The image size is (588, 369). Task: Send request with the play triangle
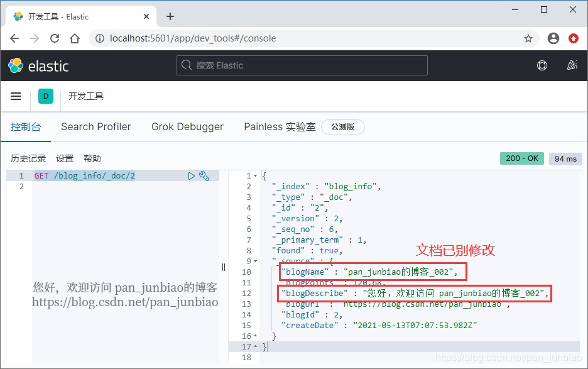(191, 175)
